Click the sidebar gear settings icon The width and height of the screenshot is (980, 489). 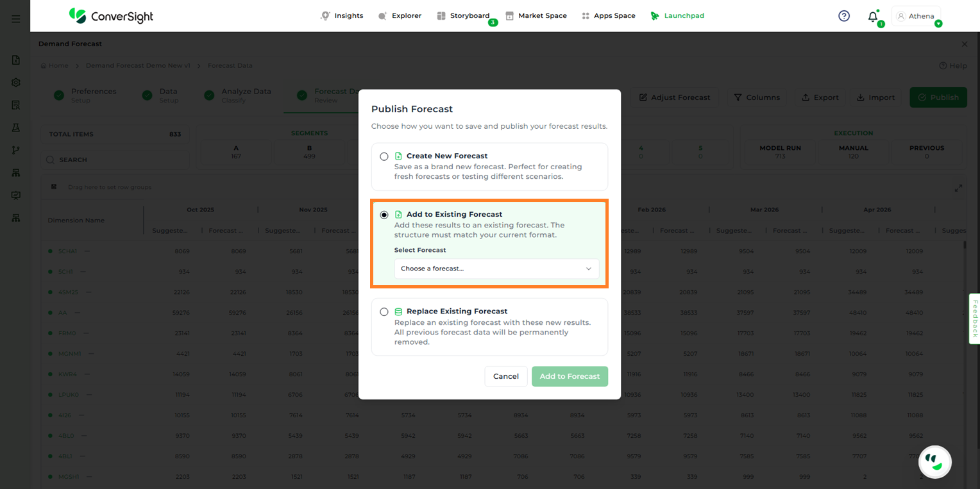point(16,83)
